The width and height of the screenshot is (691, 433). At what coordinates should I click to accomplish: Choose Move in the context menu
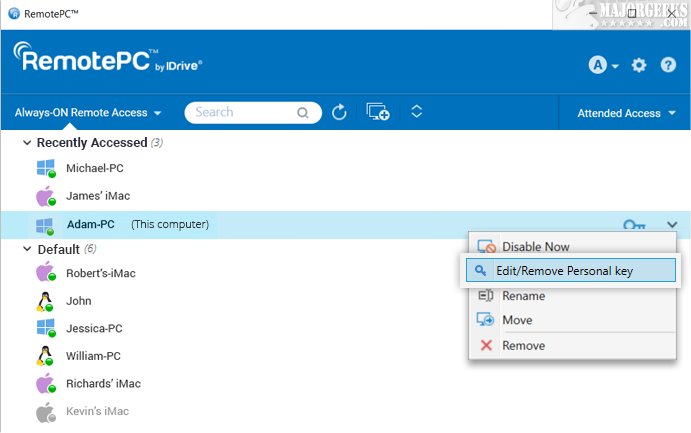(572, 320)
